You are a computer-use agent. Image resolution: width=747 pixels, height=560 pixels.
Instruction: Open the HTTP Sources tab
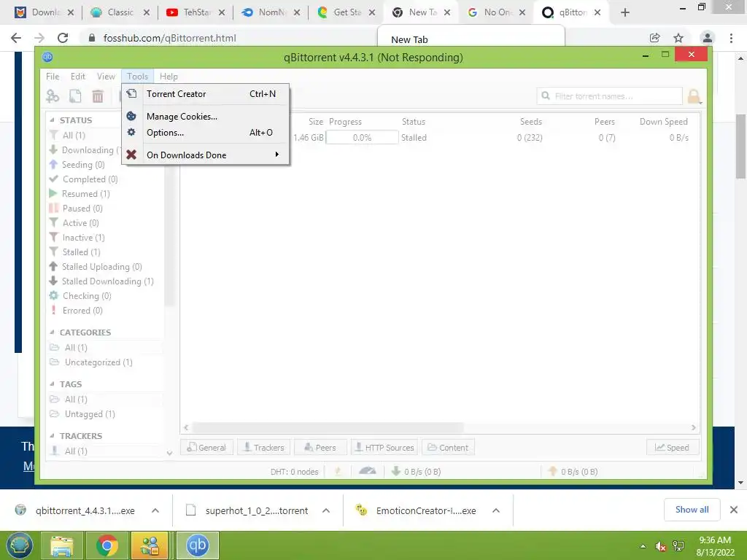pyautogui.click(x=384, y=448)
